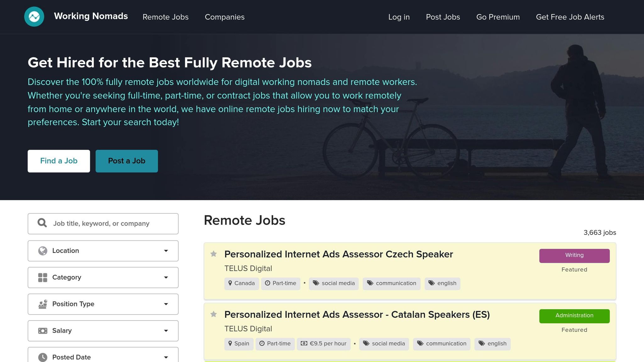This screenshot has height=362, width=644.
Task: Open Go Premium in navigation
Action: (x=498, y=17)
